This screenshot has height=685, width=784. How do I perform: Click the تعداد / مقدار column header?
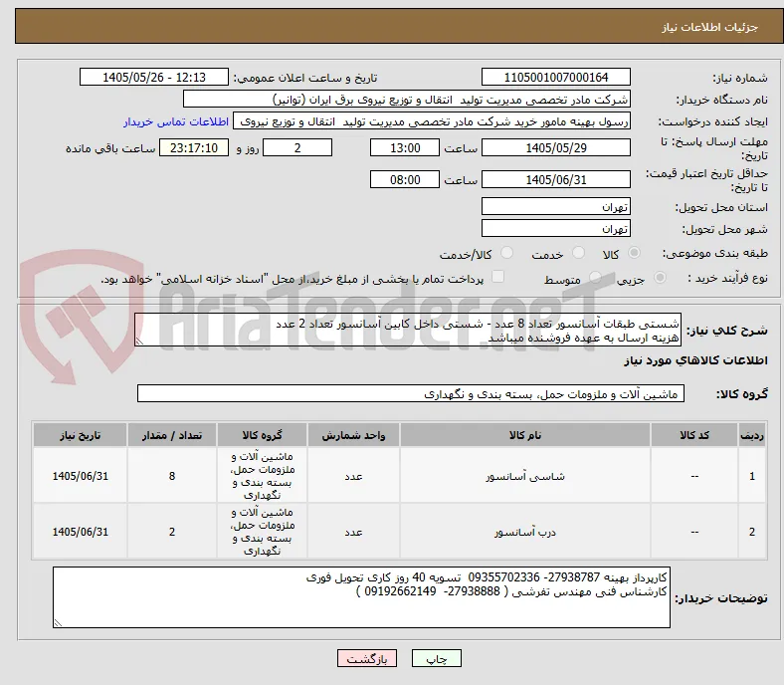tap(172, 435)
